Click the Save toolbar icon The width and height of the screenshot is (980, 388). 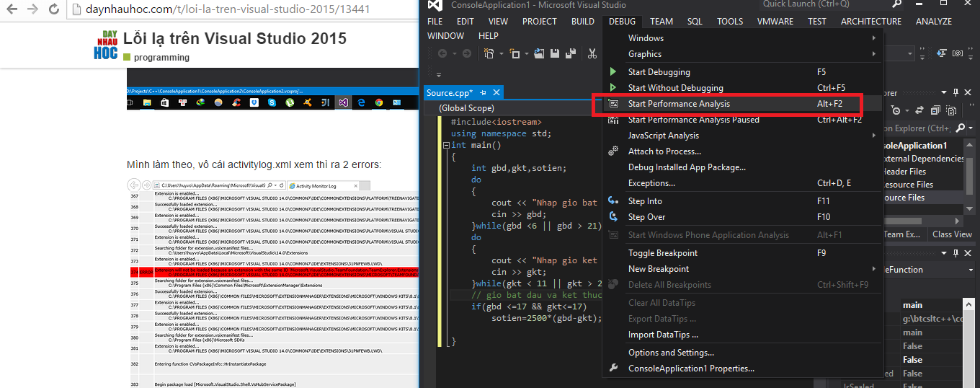tap(556, 53)
